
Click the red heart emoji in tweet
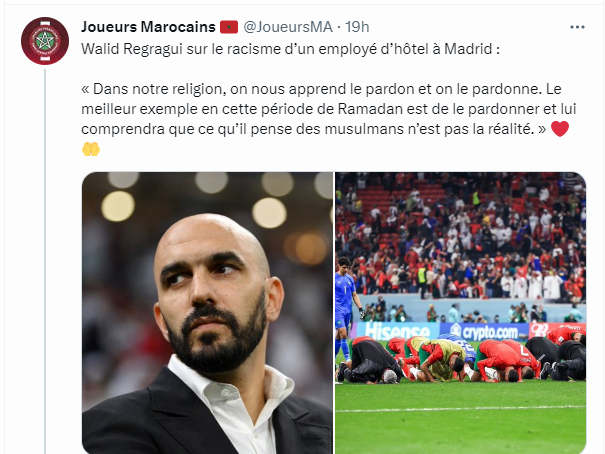tap(560, 129)
